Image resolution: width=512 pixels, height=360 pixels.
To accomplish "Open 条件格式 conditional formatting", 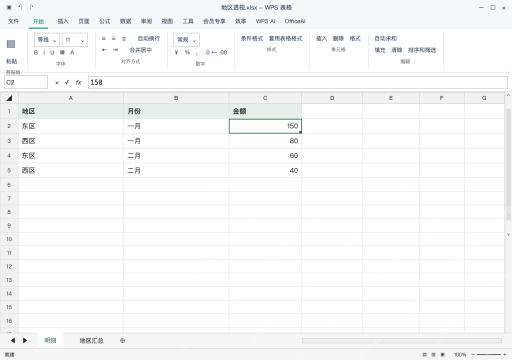I will 252,39.
